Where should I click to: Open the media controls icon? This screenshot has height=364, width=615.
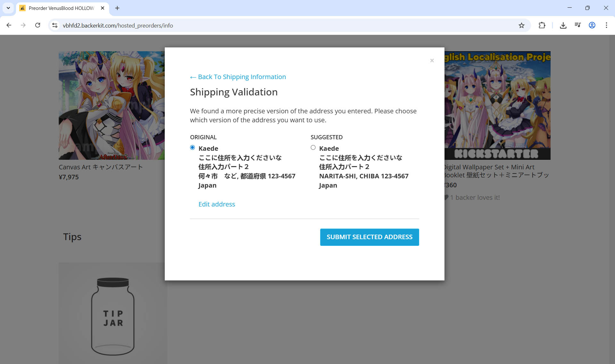click(578, 26)
